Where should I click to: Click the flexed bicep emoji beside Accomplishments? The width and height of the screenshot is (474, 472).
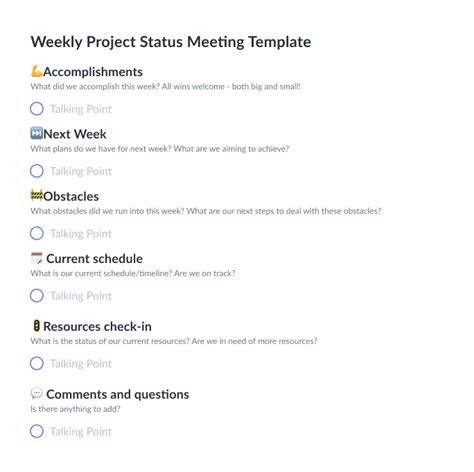(x=37, y=71)
